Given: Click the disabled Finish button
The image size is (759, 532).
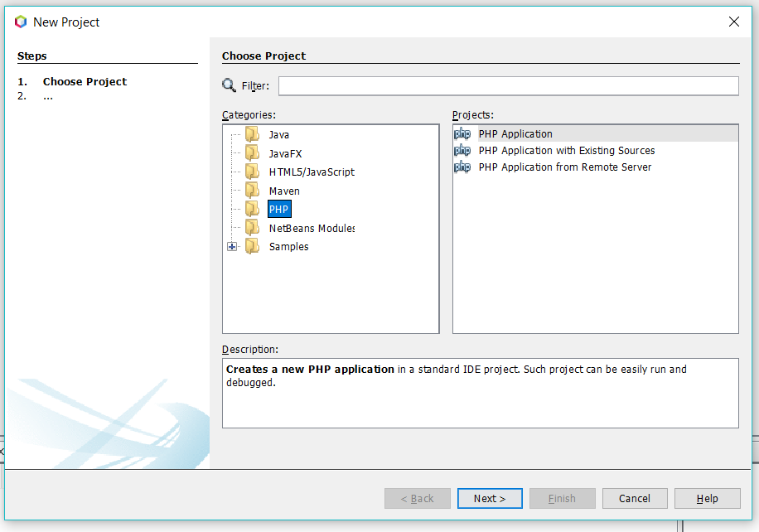Looking at the screenshot, I should [x=562, y=498].
